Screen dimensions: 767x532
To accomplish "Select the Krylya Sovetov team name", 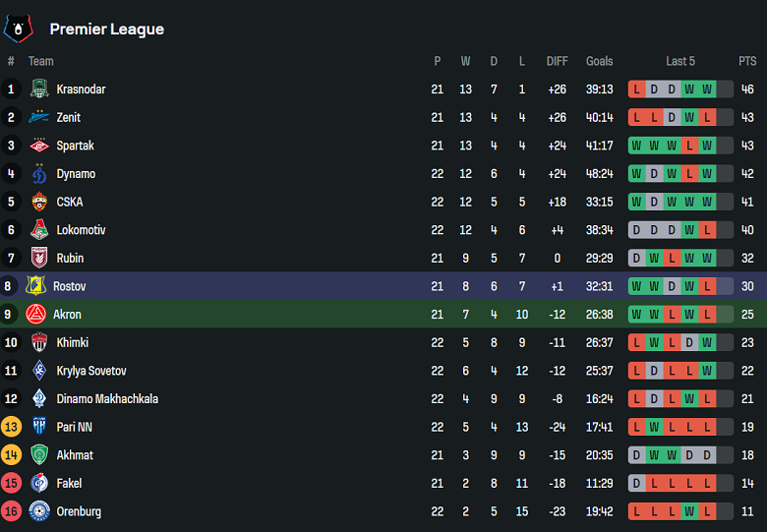I will click(90, 371).
